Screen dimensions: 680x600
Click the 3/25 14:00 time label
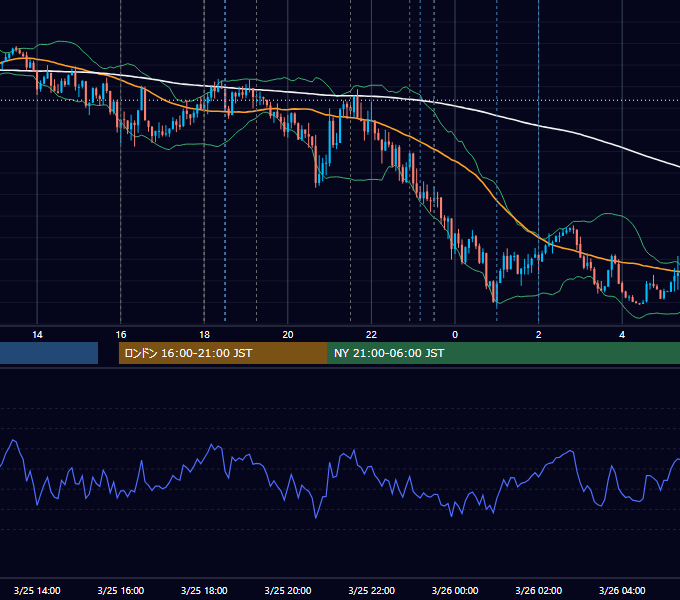coord(37,590)
